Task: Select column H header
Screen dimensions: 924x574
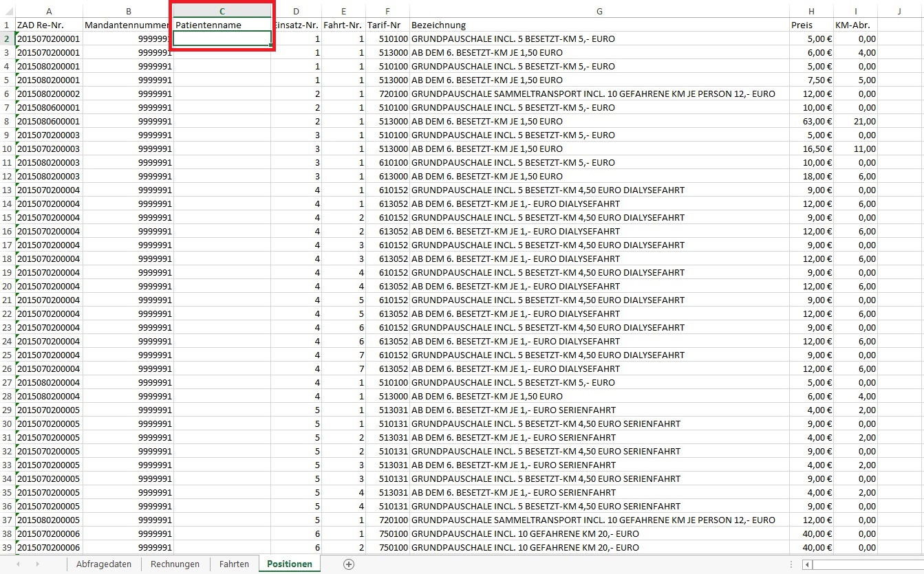Action: coord(811,11)
